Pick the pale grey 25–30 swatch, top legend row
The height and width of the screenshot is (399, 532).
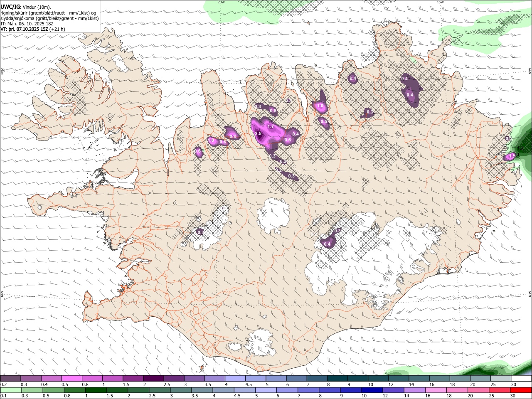point(501,379)
